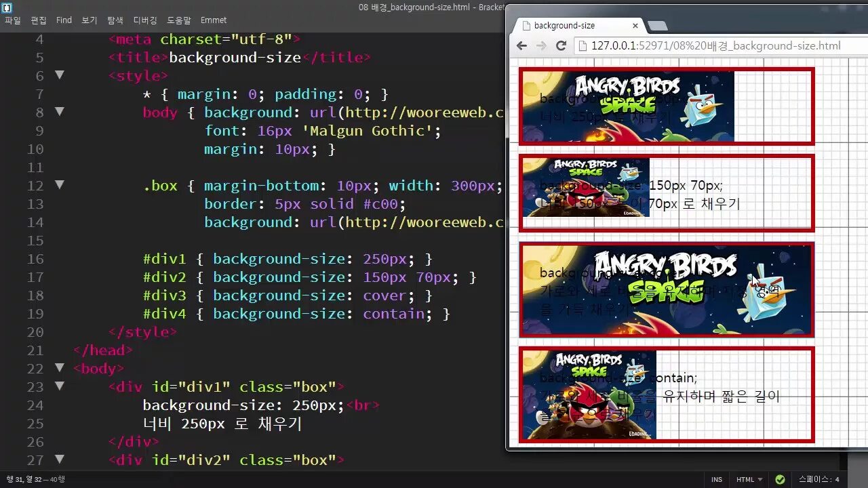Click the first Angry Birds box in the browser

click(x=667, y=106)
